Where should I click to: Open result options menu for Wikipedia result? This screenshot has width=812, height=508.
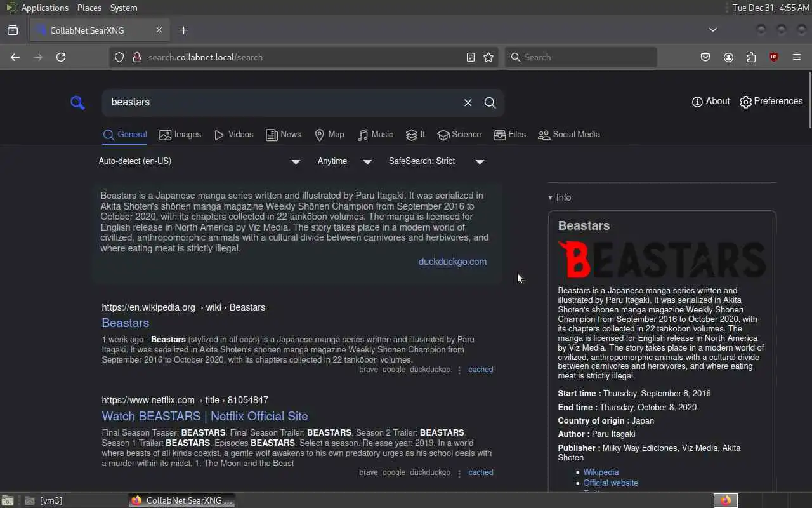[x=459, y=370]
